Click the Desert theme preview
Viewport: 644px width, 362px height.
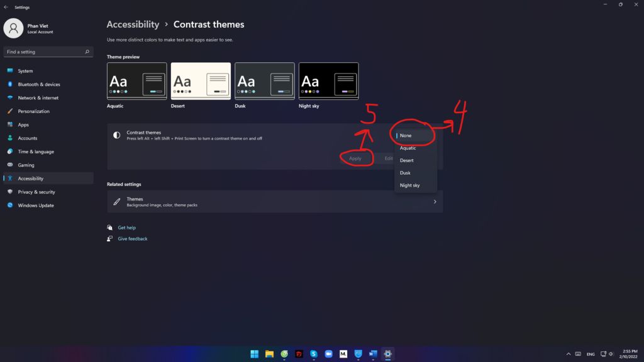[x=201, y=81]
